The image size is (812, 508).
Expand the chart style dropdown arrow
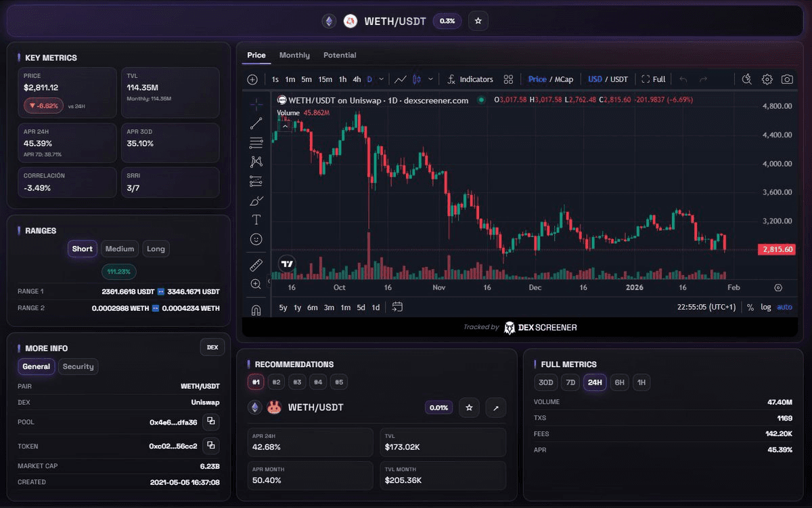(430, 79)
